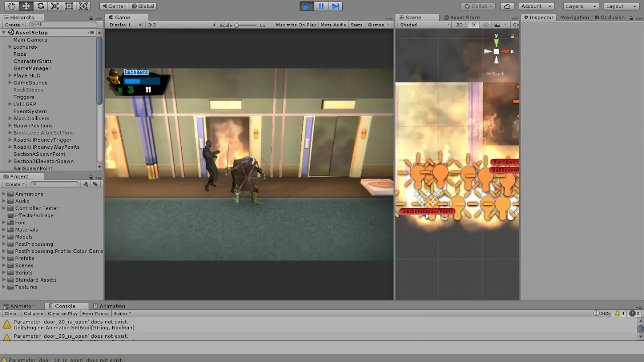The width and height of the screenshot is (644, 362).
Task: Toggle console Error Pause
Action: pos(96,313)
